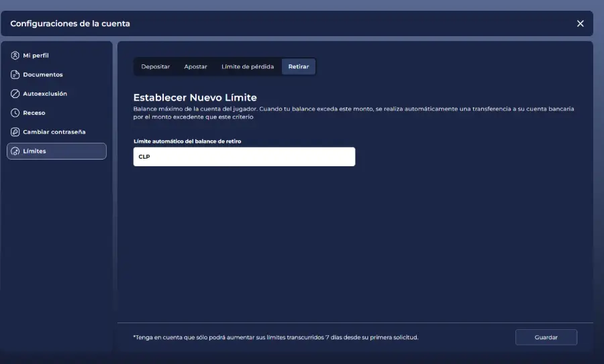
Task: Click the Establecer Nuevo Límite heading
Action: click(195, 98)
